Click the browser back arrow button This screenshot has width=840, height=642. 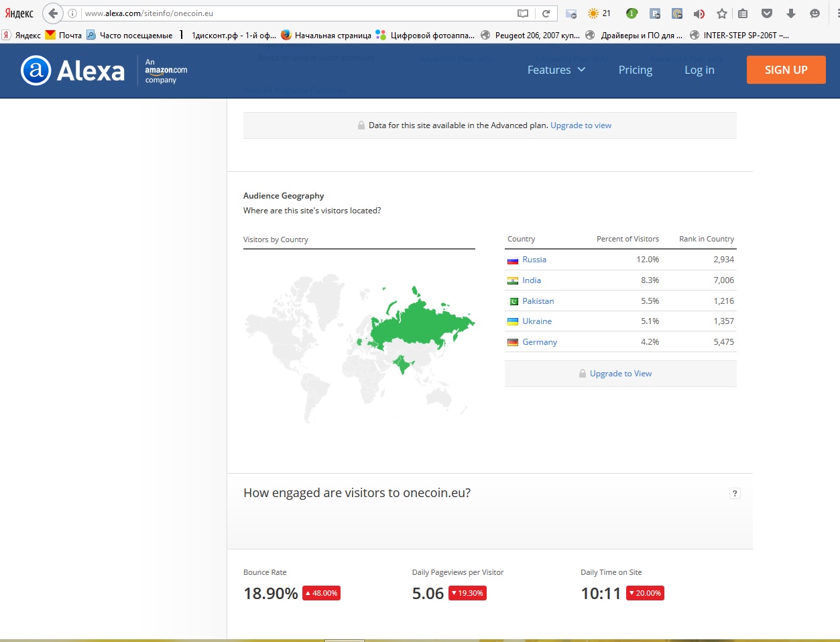(53, 13)
